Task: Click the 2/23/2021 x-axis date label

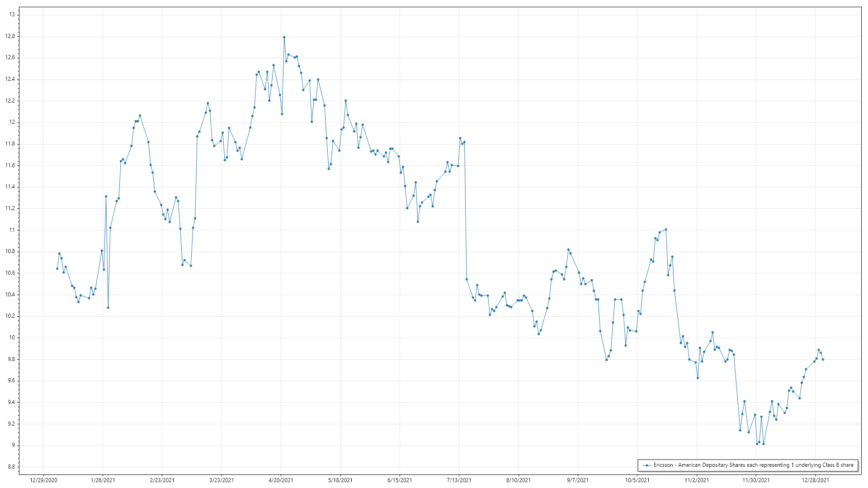Action: 162,480
